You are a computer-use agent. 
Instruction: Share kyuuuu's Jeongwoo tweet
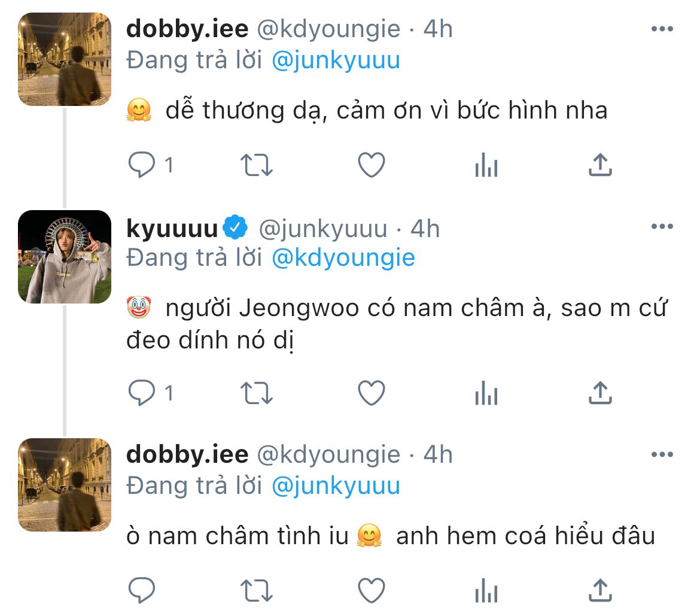coord(600,393)
